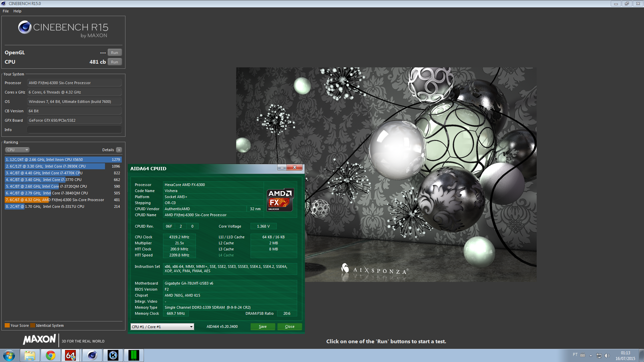
Task: Click the AMD FX Unlocked logo
Action: click(x=280, y=200)
